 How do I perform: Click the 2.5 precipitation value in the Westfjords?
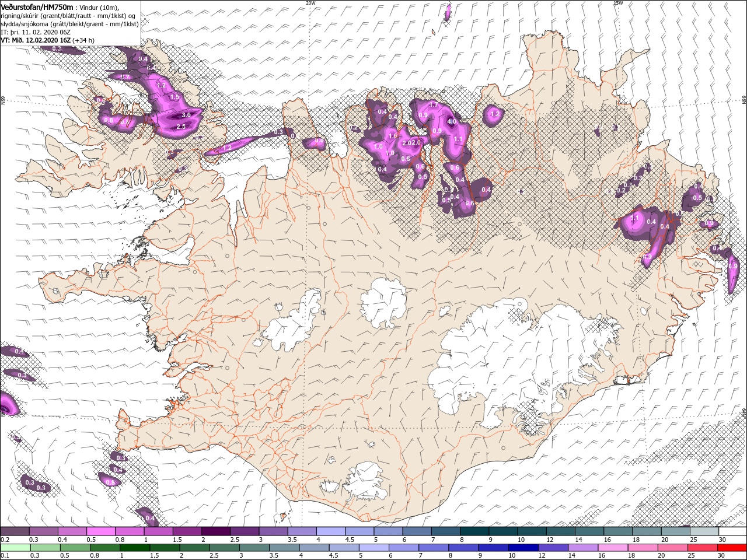(181, 127)
